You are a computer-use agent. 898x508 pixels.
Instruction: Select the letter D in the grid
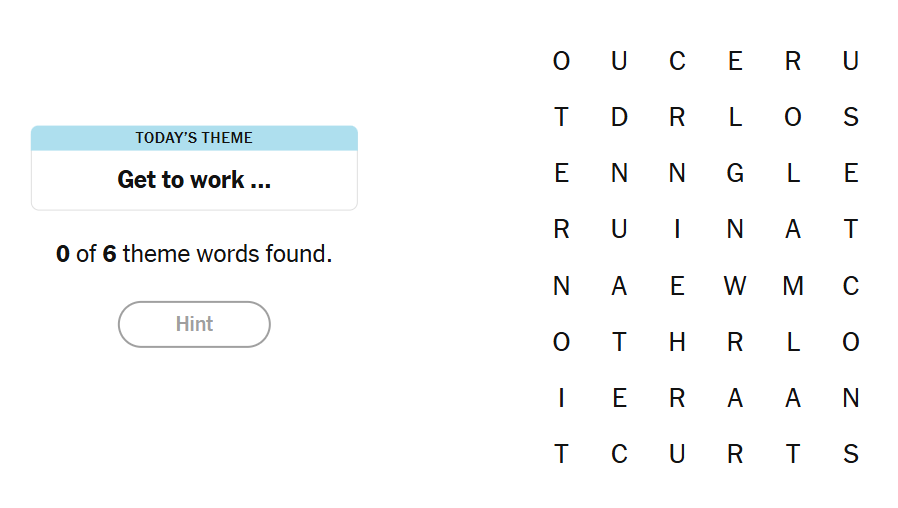pos(619,118)
